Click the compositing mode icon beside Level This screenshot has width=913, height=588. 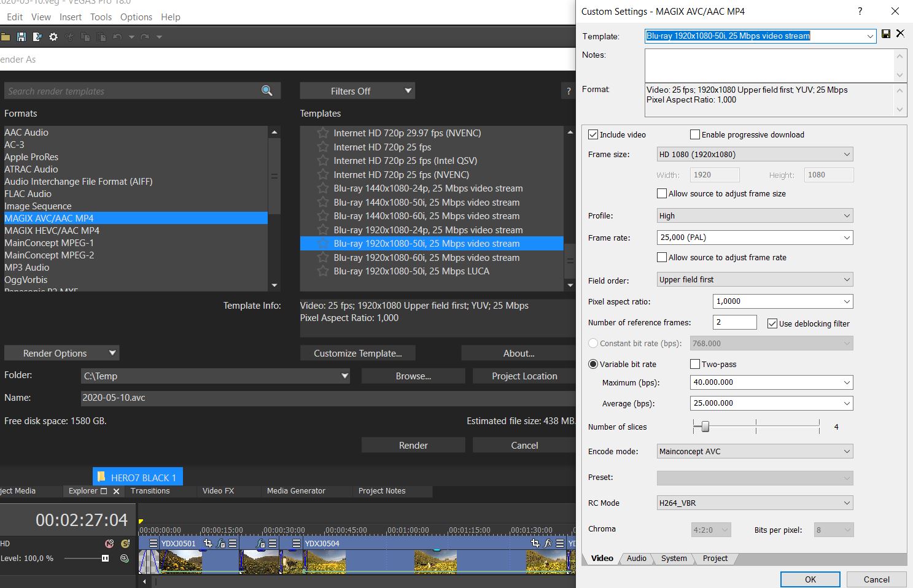tap(125, 558)
